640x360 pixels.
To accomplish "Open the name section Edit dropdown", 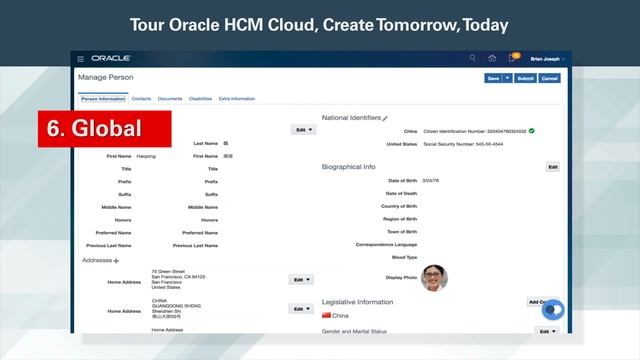I will [x=304, y=130].
